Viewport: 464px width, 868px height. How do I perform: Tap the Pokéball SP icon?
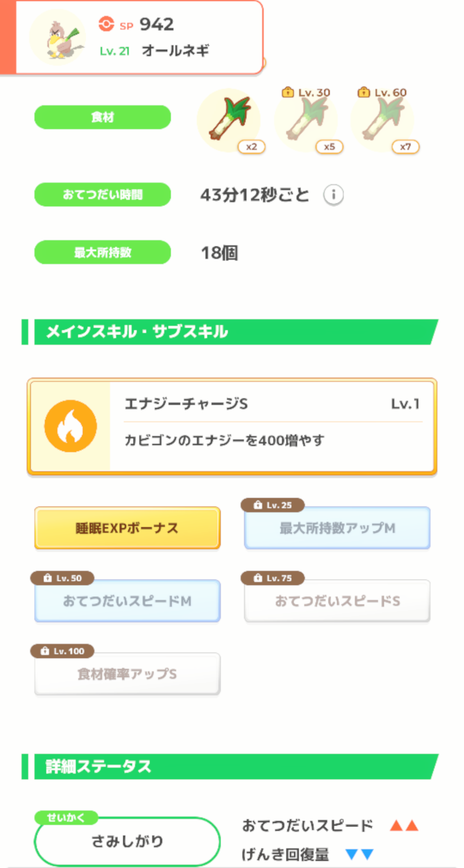[106, 24]
